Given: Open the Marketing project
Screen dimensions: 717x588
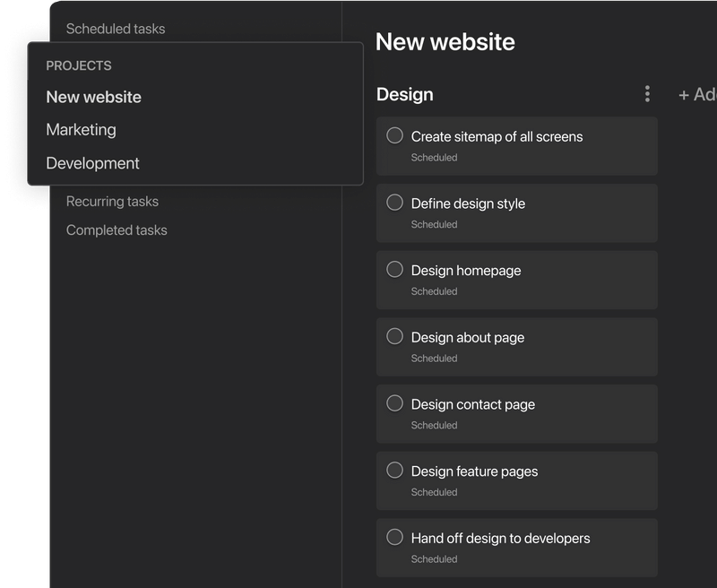Looking at the screenshot, I should tap(82, 130).
